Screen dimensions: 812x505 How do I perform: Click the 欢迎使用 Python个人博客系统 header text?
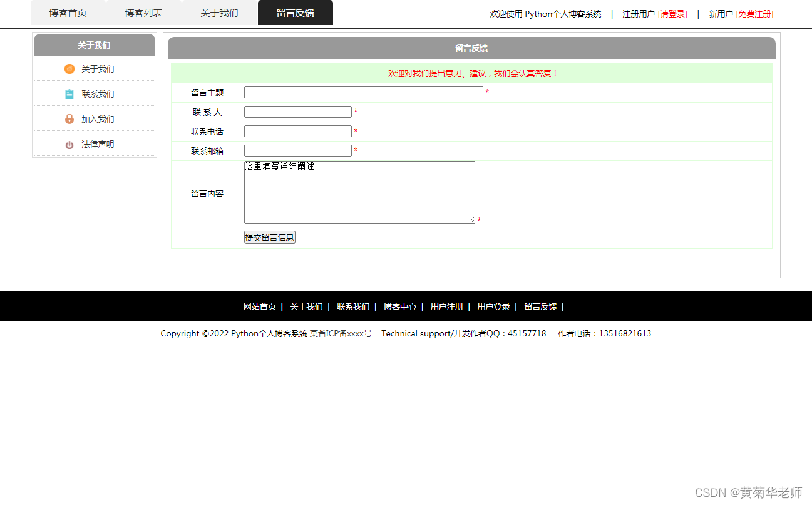(x=545, y=14)
